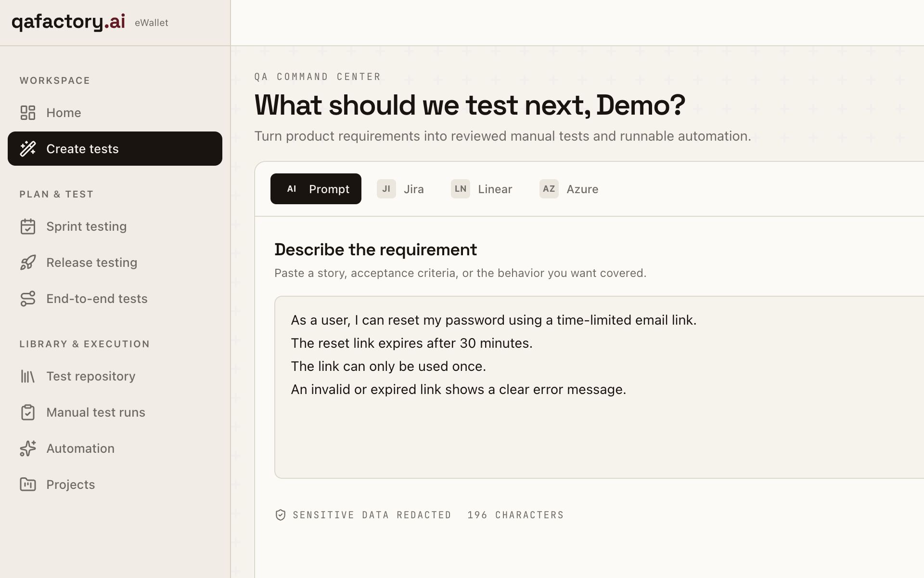Viewport: 924px width, 578px height.
Task: Click the eWallet project label
Action: [152, 23]
